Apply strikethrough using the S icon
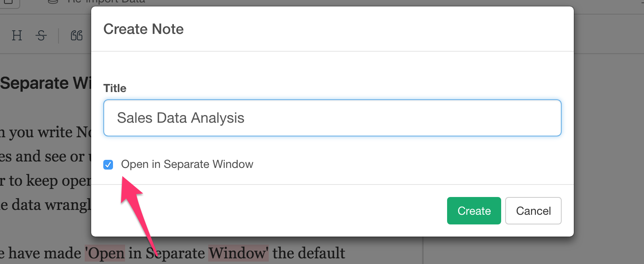Viewport: 644px width, 264px height. [x=41, y=36]
